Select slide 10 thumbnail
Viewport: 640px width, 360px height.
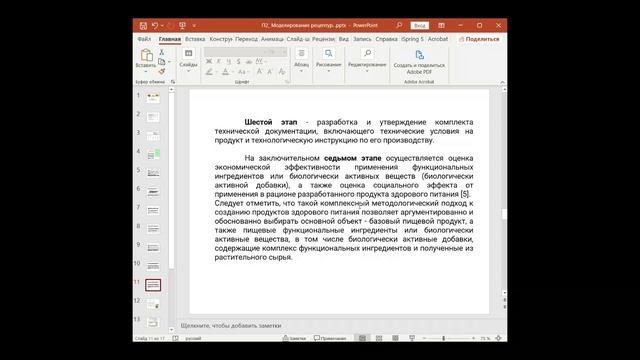[x=153, y=266]
